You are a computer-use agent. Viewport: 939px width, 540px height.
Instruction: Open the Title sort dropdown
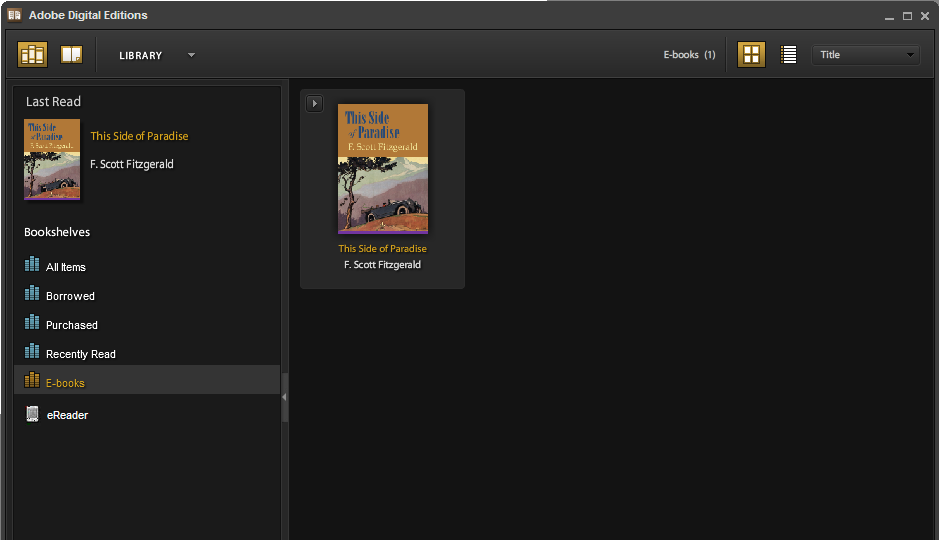(x=865, y=54)
